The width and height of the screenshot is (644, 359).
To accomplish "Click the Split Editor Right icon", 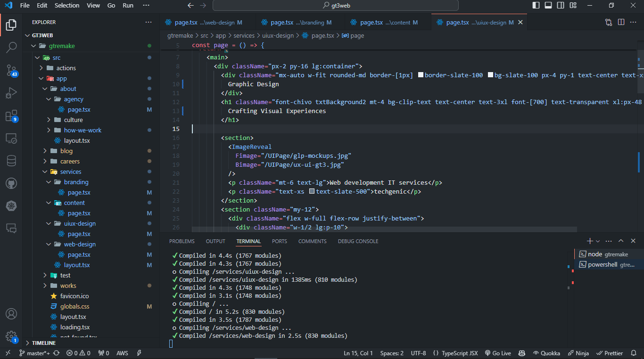I will pyautogui.click(x=621, y=22).
